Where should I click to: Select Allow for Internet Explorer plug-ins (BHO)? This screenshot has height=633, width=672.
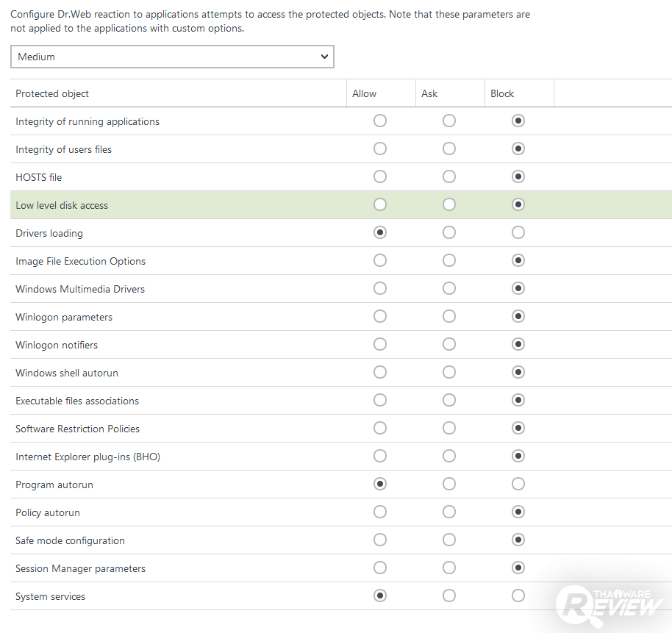pos(379,456)
